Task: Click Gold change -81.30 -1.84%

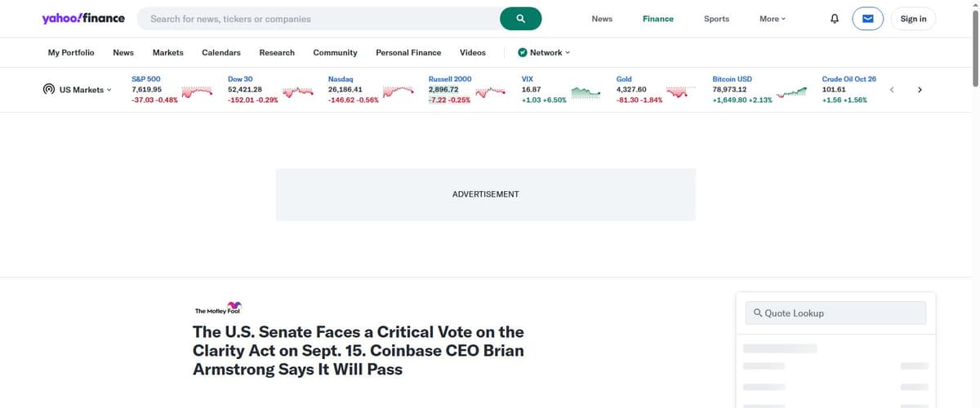Action: click(x=639, y=100)
